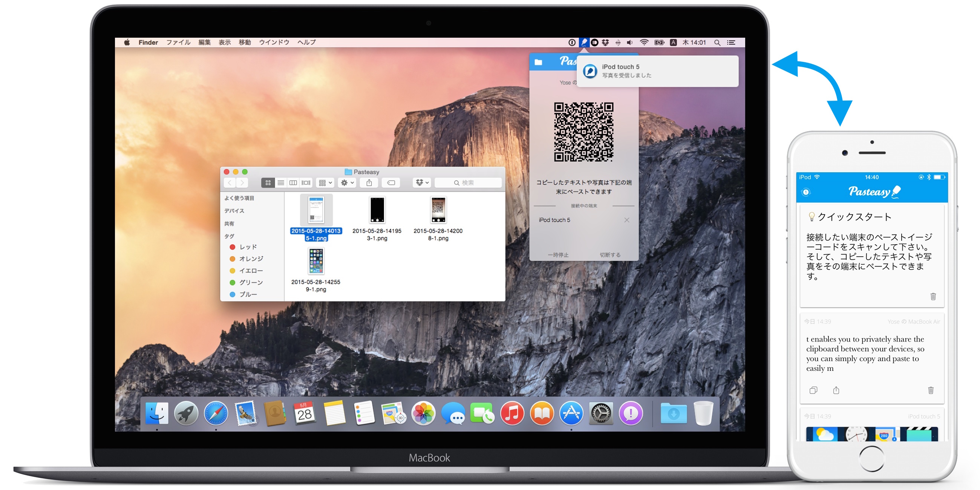Click the share icon in the Finder toolbar
980x490 pixels.
(369, 182)
